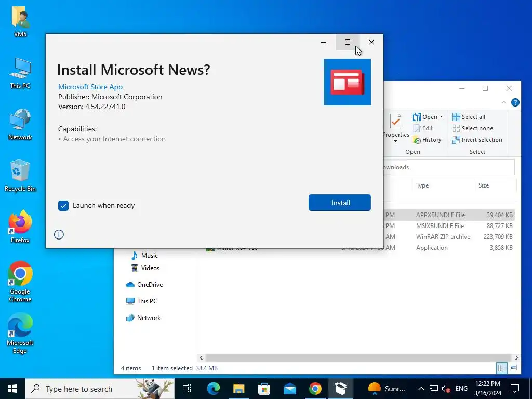
Task: Expand the Open dropdown arrow
Action: [442, 117]
